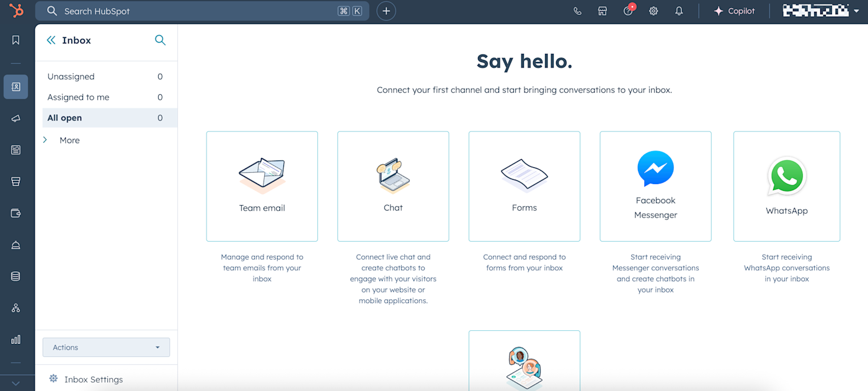Click the Facebook Messenger logo

(x=655, y=169)
